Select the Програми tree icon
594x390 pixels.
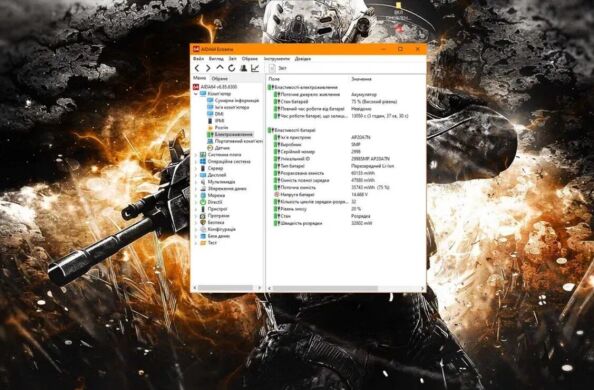coord(203,216)
